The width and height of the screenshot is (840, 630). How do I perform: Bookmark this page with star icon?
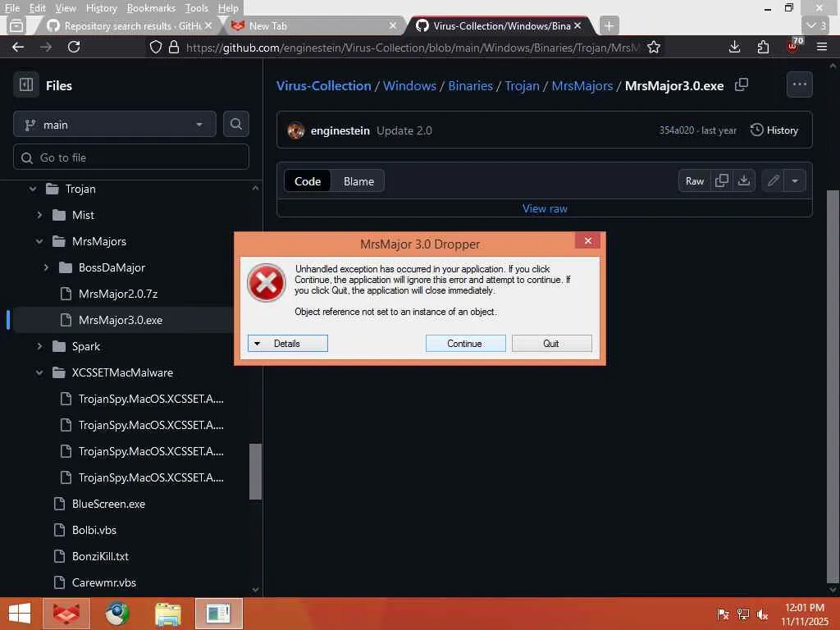coord(654,47)
